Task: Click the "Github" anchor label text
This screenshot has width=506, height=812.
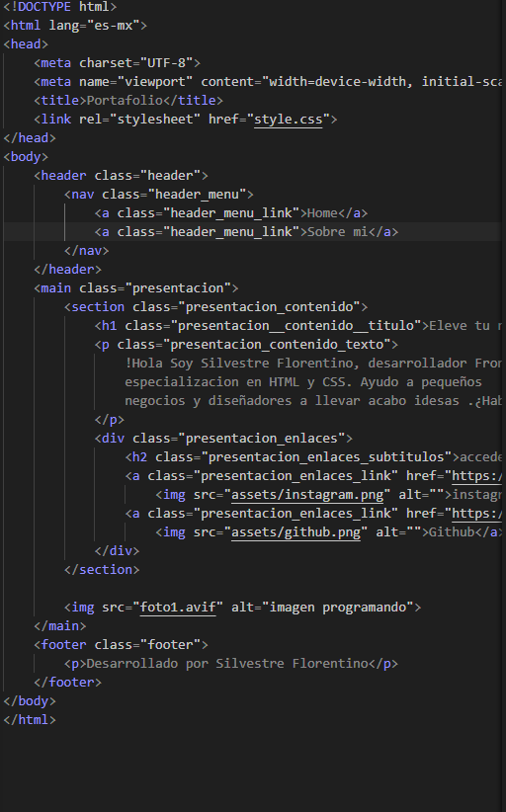Action: tap(452, 532)
